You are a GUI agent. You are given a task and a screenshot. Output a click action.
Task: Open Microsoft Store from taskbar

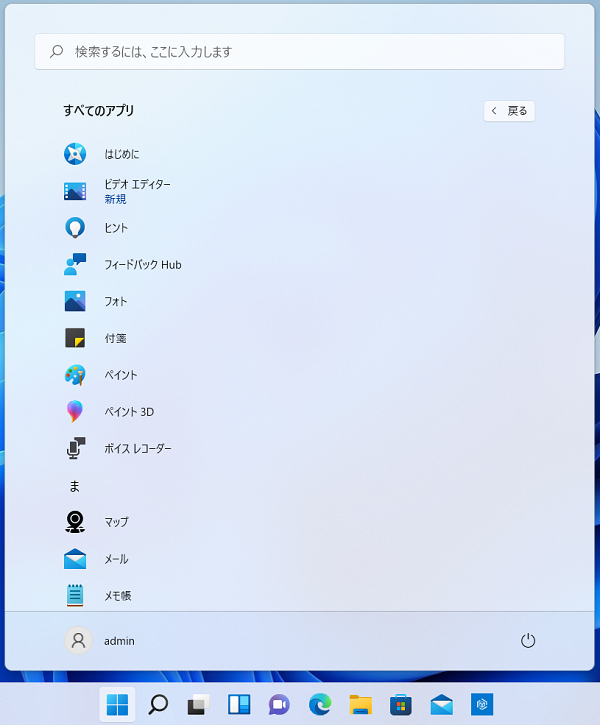point(401,704)
